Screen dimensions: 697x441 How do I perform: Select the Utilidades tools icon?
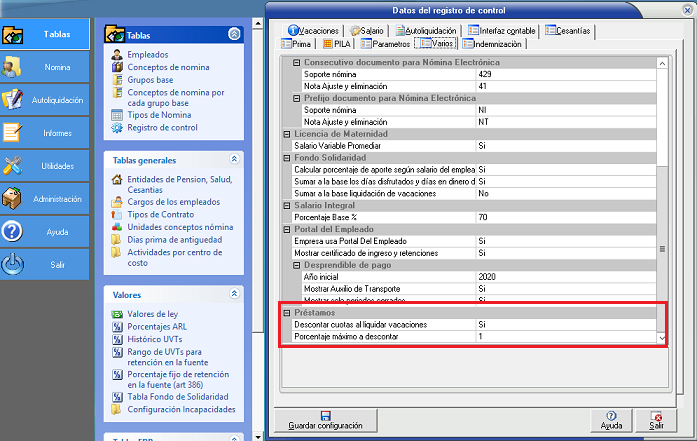pyautogui.click(x=14, y=166)
